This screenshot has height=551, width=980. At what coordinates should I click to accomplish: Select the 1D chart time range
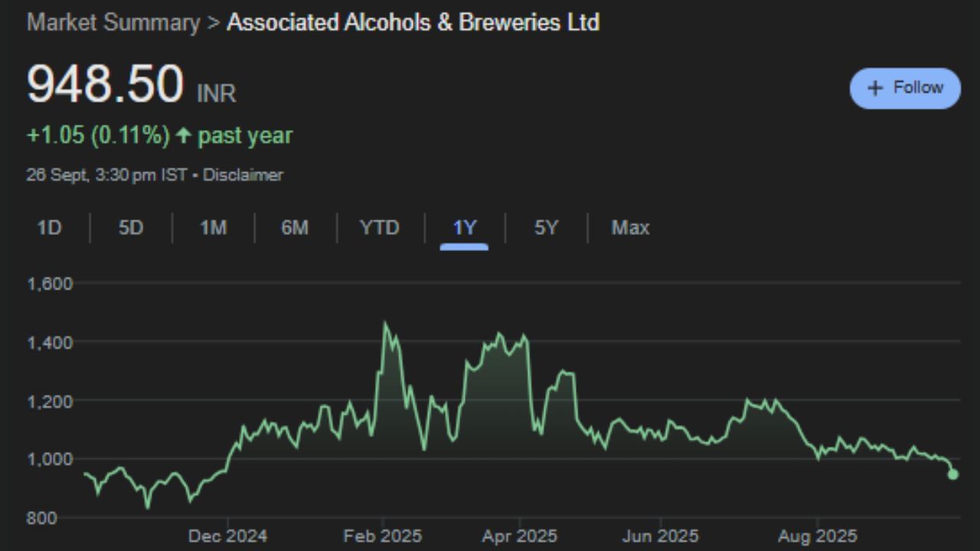click(47, 228)
